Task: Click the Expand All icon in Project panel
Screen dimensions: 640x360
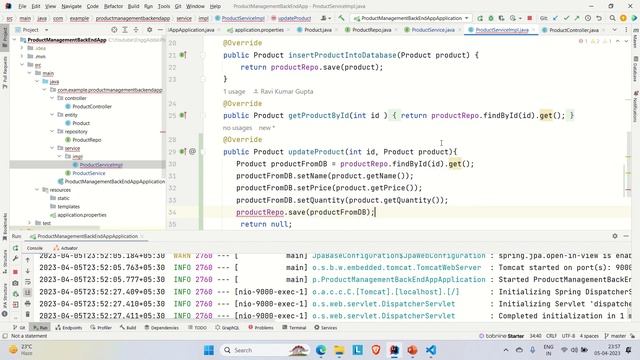Action: [125, 30]
